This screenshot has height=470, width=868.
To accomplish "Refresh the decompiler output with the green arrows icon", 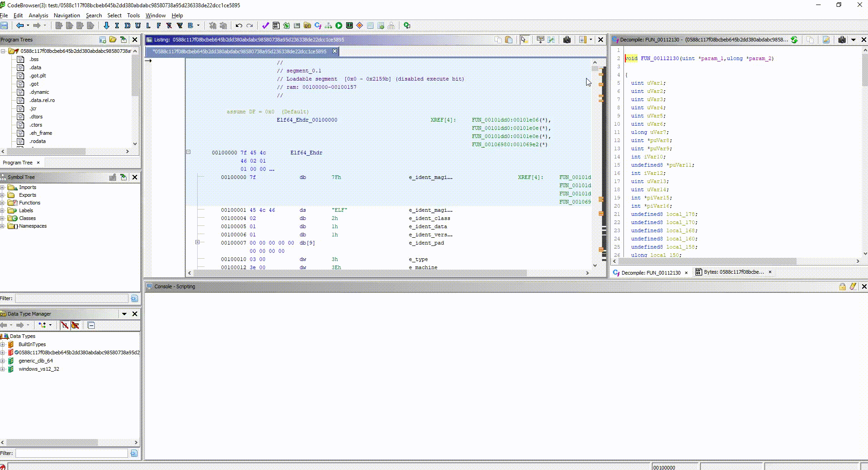I will 794,40.
